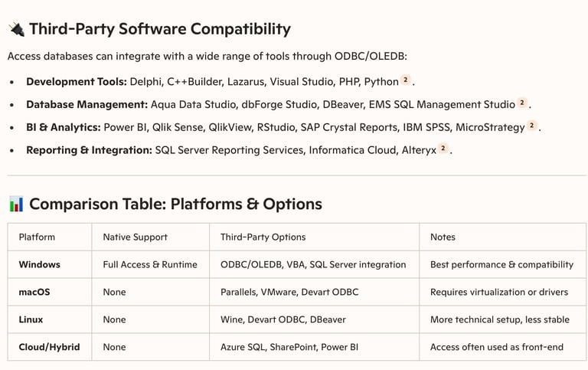Select the Windows row label
The width and height of the screenshot is (588, 370).
click(39, 265)
